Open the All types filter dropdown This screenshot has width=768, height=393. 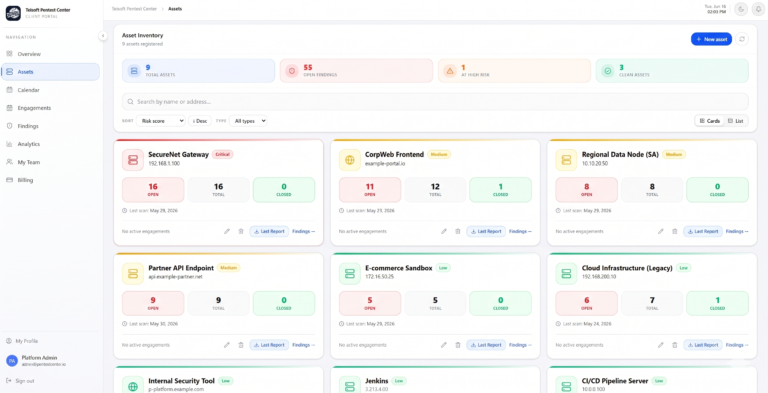pyautogui.click(x=248, y=121)
